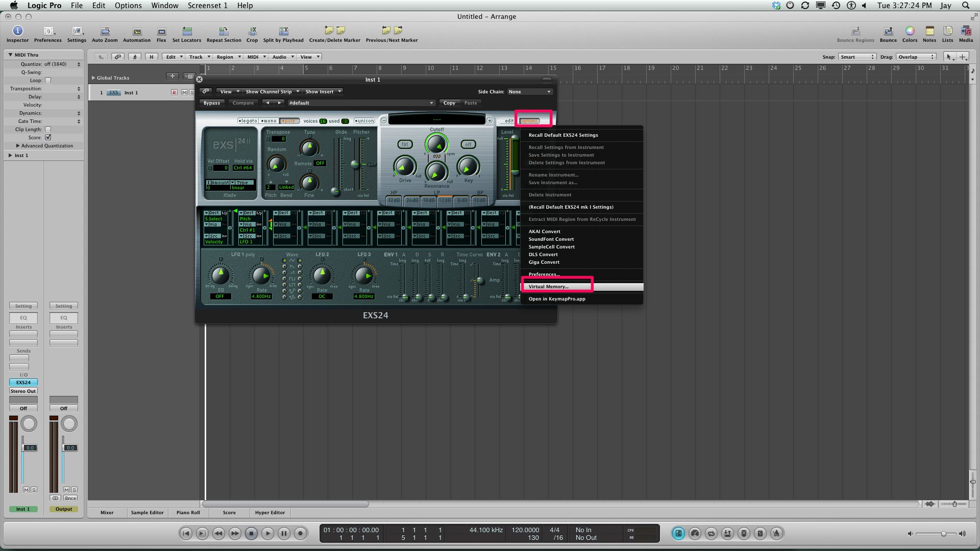Open the Snap Smart dropdown

[x=857, y=57]
